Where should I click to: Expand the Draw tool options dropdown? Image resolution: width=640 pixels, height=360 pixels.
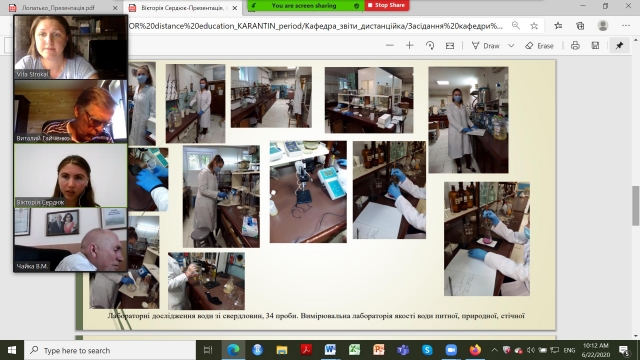(511, 46)
